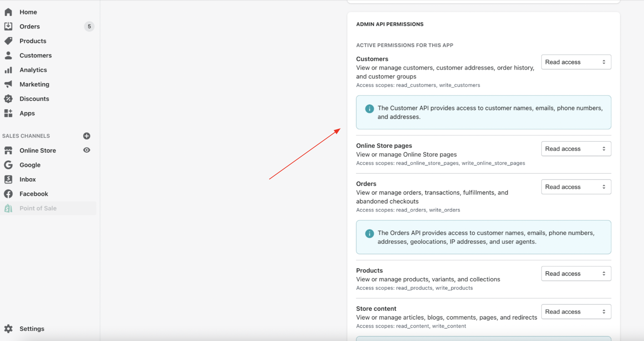Click the Home house icon
Screen dimensions: 644x341
8,12
